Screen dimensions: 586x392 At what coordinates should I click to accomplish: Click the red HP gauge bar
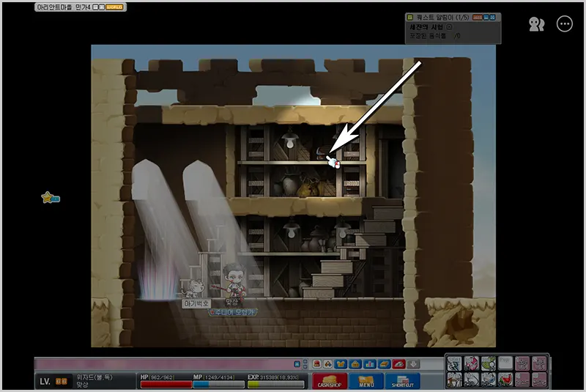coord(166,385)
